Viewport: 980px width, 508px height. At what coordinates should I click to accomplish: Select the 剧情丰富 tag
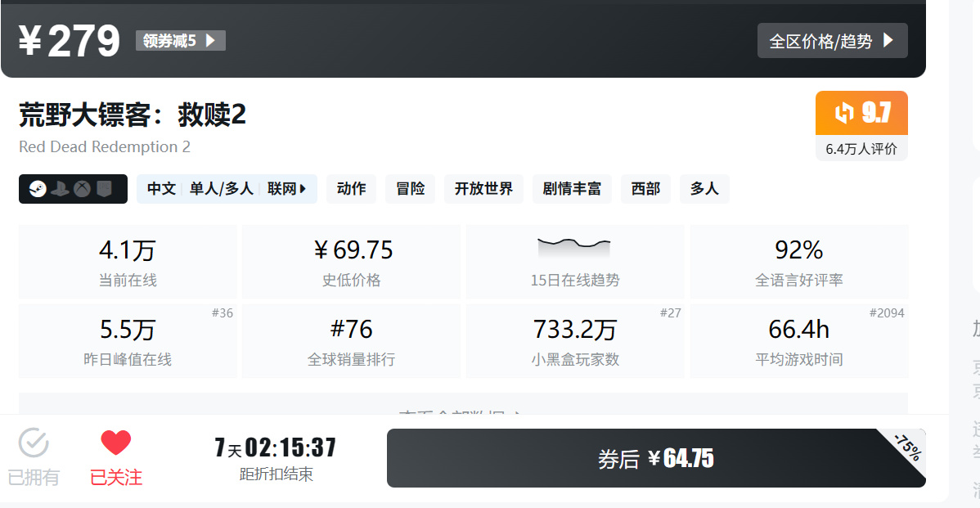572,189
